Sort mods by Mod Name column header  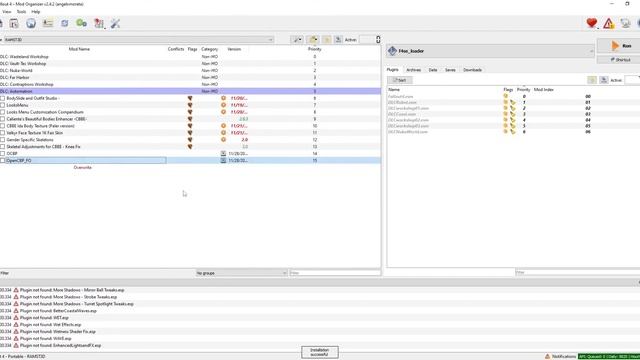click(x=79, y=49)
